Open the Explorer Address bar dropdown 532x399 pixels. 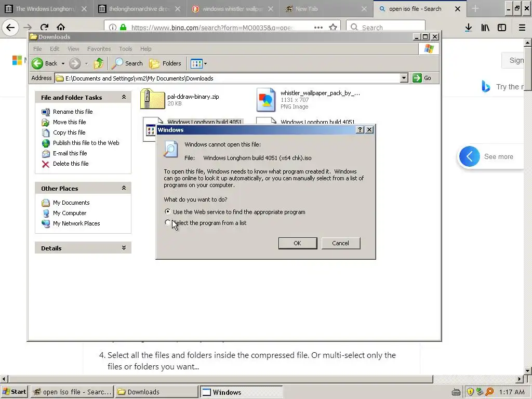point(404,78)
